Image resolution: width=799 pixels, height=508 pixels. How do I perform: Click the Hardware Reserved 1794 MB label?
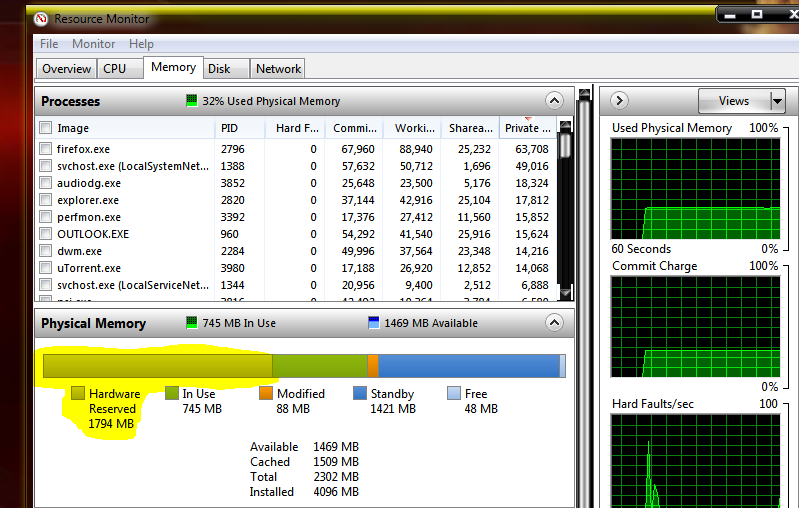pos(113,408)
